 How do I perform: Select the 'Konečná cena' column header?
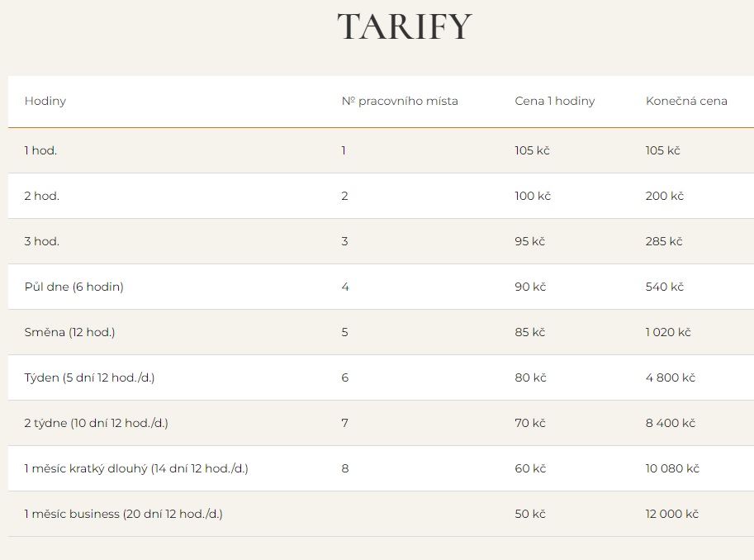pyautogui.click(x=686, y=101)
